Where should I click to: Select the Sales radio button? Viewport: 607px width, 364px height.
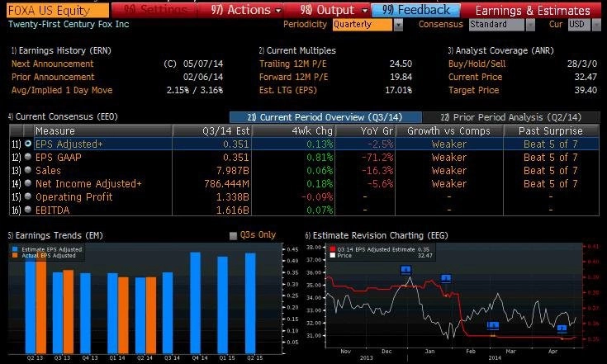click(28, 170)
